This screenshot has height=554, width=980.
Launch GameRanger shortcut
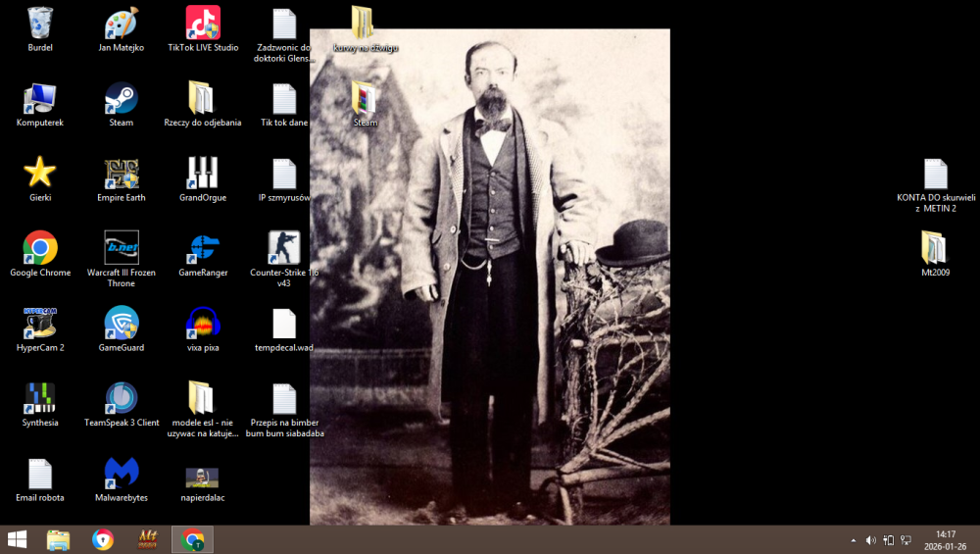pyautogui.click(x=203, y=248)
